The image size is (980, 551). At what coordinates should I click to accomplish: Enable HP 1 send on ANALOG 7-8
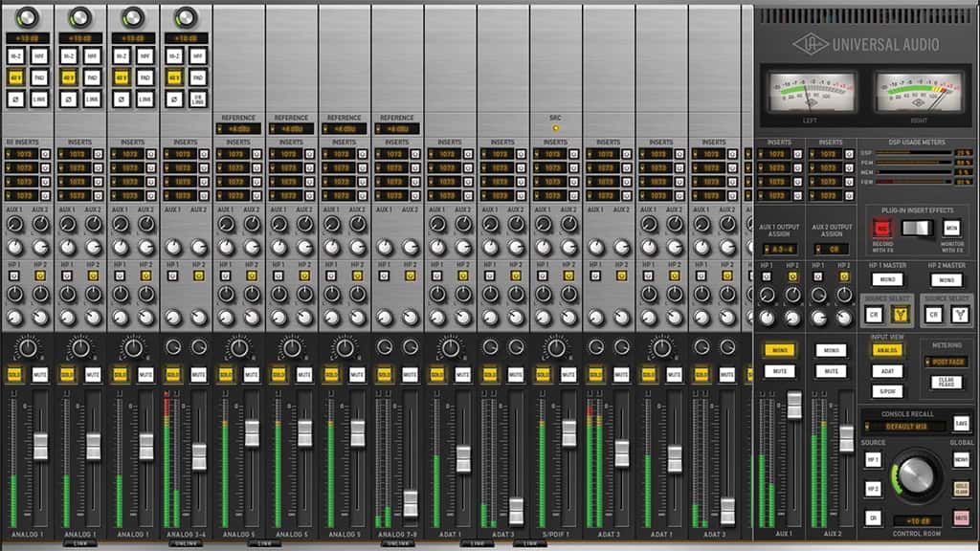point(385,275)
